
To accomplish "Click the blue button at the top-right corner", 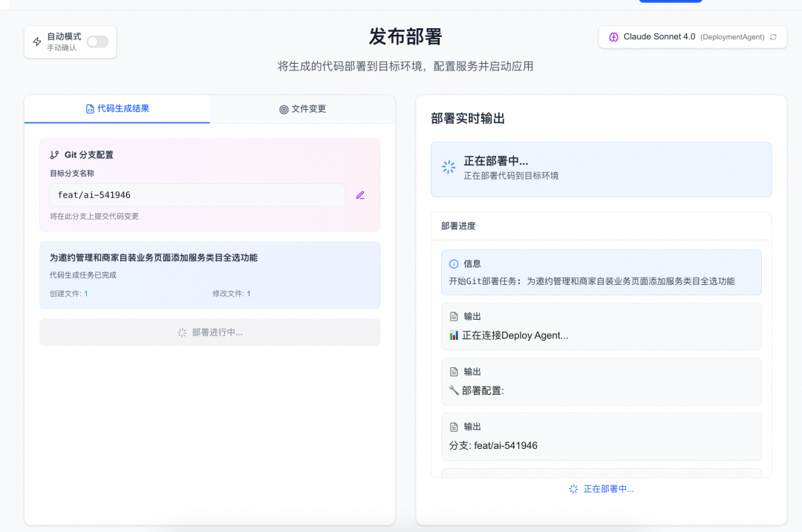I will point(671,1).
